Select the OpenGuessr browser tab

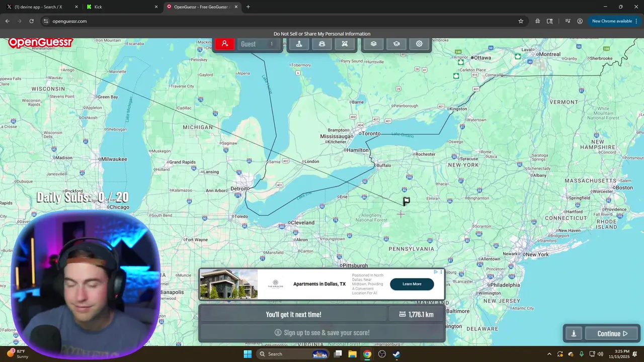pos(201,7)
